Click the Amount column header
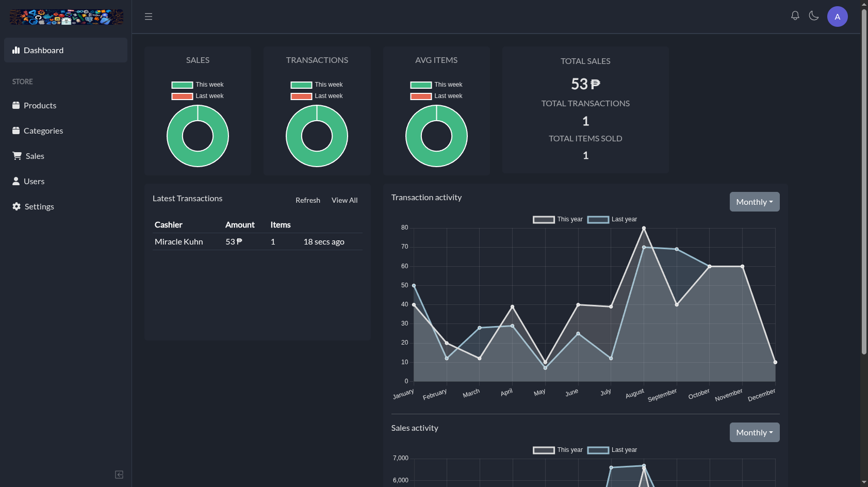The image size is (868, 487). 240,225
